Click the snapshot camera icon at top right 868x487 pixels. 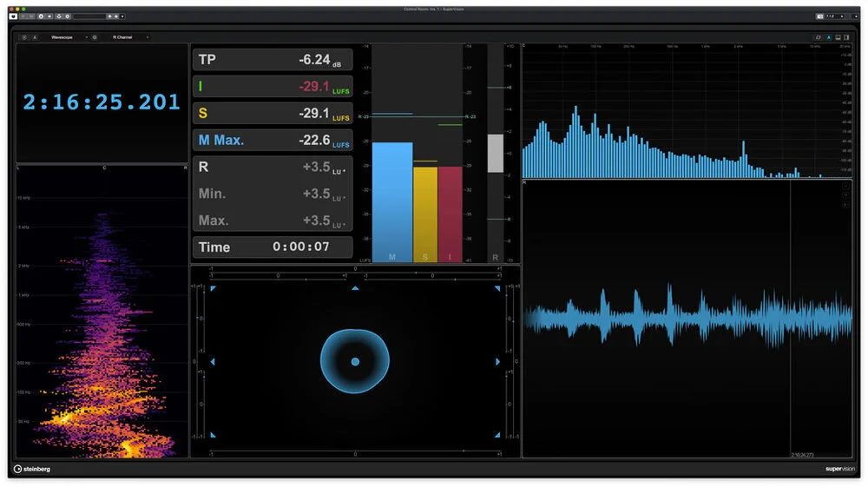(820, 16)
